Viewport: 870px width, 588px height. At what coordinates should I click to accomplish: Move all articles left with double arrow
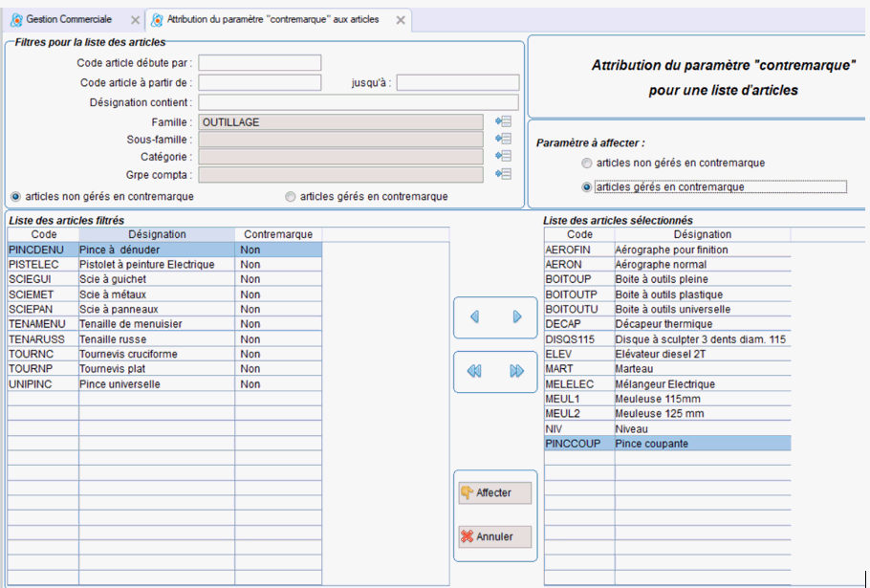point(474,371)
